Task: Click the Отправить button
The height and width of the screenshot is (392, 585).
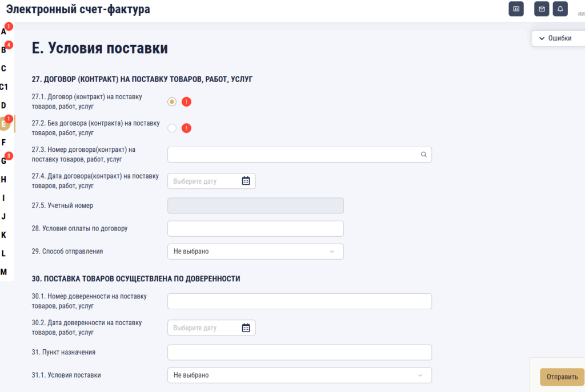Action: (562, 377)
